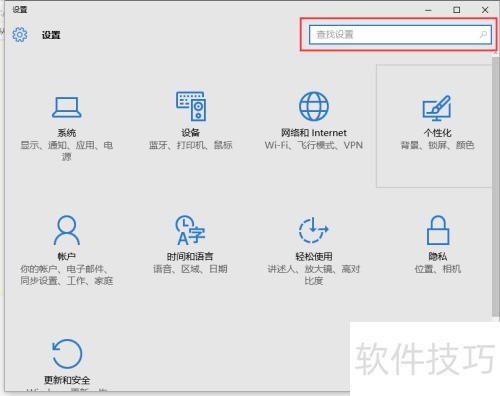Screen dimensions: 500x396
Task: Click the 帐户 label
Action: point(67,256)
